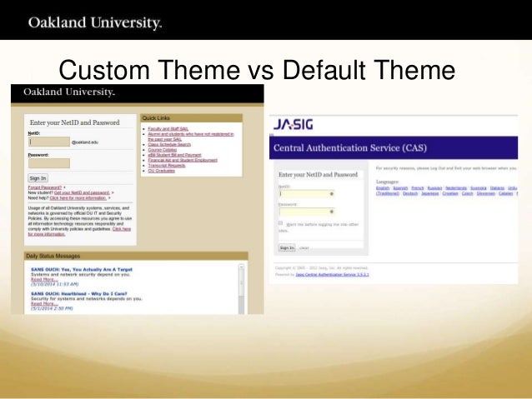Image resolution: width=532 pixels, height=399 pixels.
Task: Open the Jasig Central Authentication Service 3.5.2.1 link
Action: 332,275
